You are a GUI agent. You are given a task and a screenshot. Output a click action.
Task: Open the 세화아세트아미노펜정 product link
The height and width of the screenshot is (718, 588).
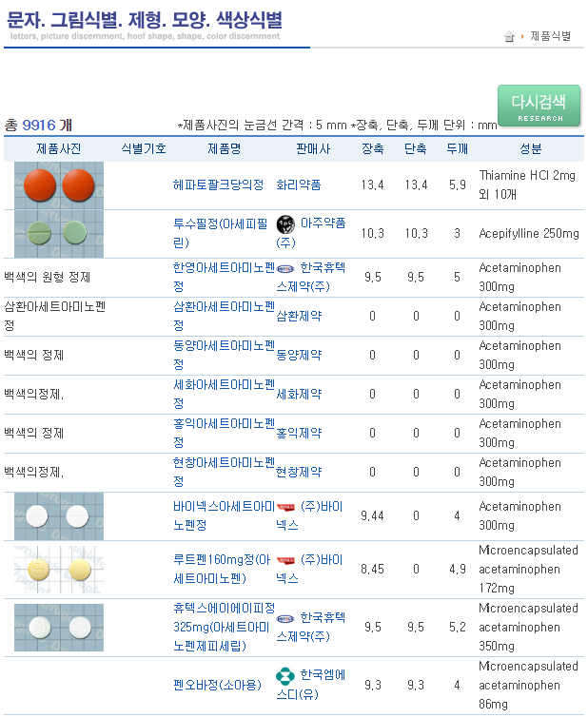[x=225, y=394]
